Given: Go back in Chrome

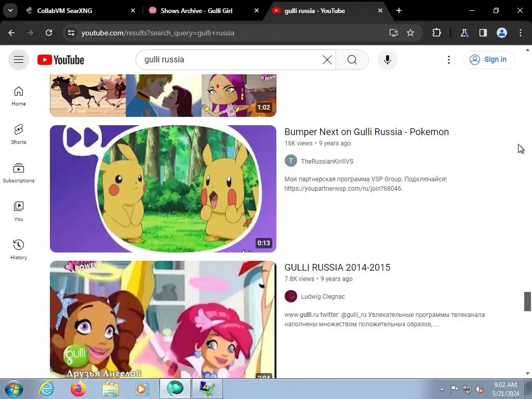Looking at the screenshot, I should [11, 33].
